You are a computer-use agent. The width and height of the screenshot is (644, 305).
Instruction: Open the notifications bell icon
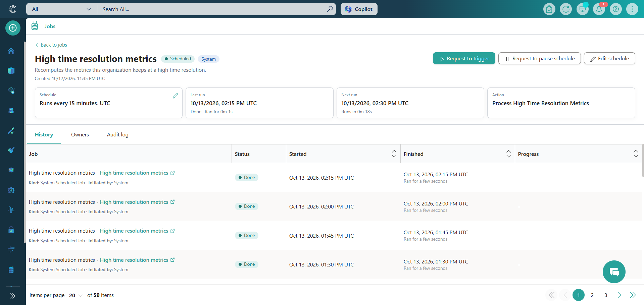599,9
